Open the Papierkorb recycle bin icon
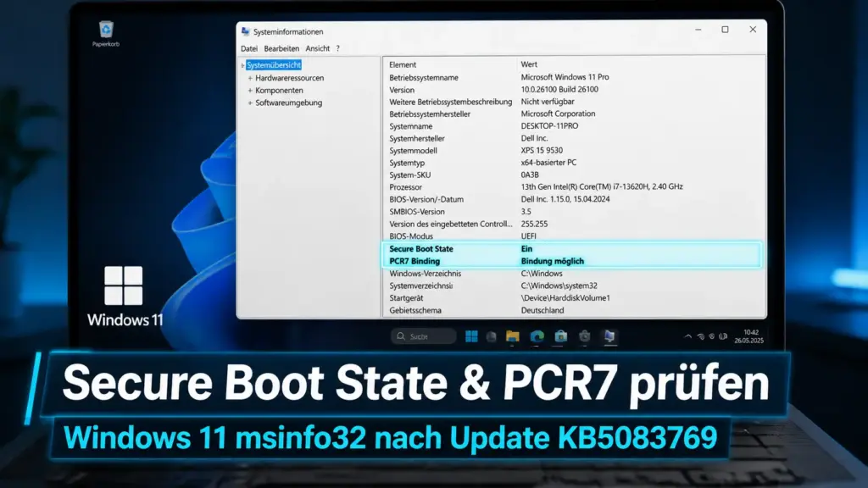The image size is (868, 488). pos(106,33)
